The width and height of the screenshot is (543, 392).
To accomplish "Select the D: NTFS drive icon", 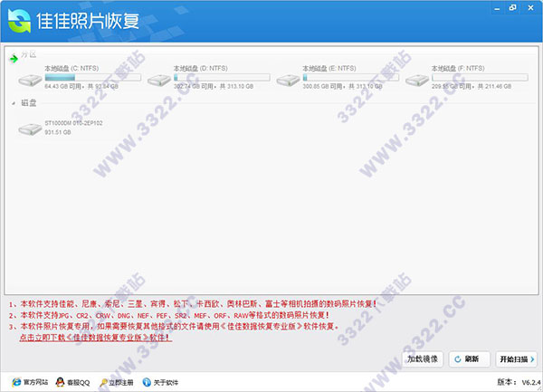I will click(x=159, y=81).
